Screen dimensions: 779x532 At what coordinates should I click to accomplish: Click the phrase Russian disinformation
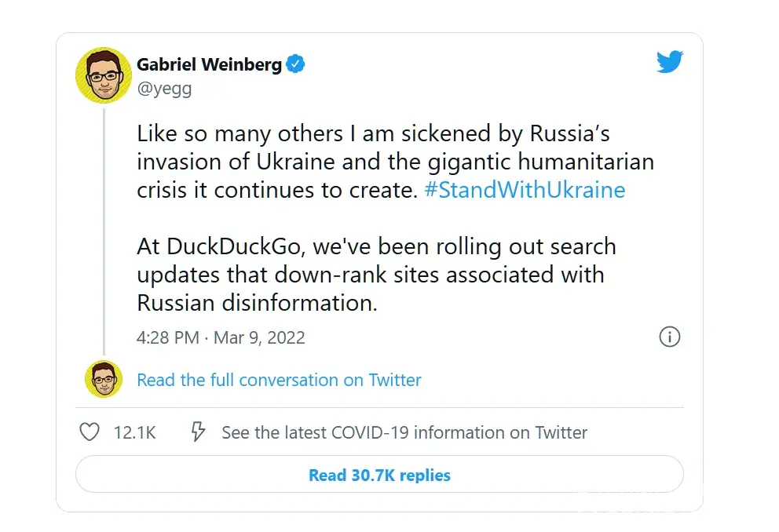tap(257, 303)
